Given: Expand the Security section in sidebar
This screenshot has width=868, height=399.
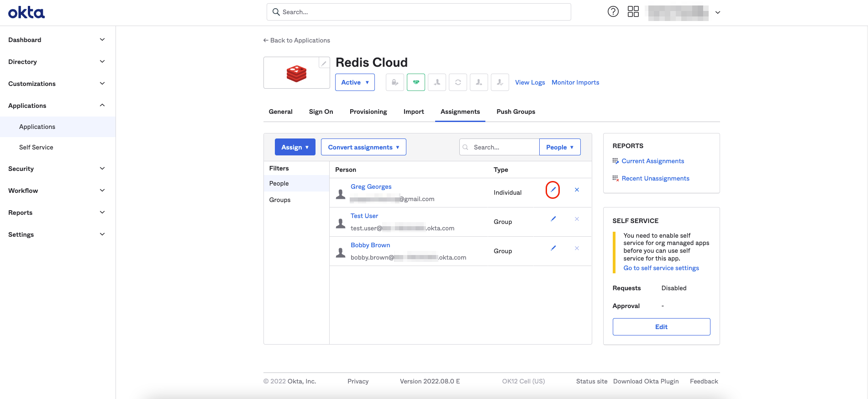Looking at the screenshot, I should (57, 169).
